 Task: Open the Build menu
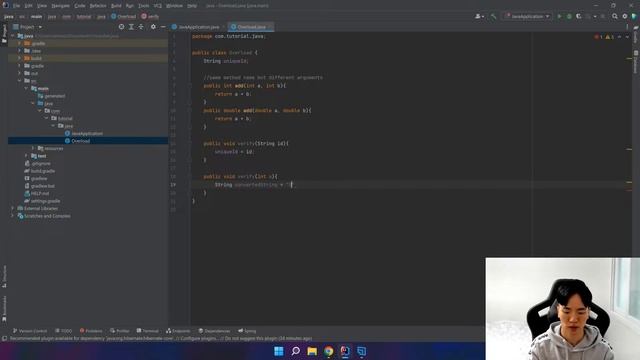116,6
